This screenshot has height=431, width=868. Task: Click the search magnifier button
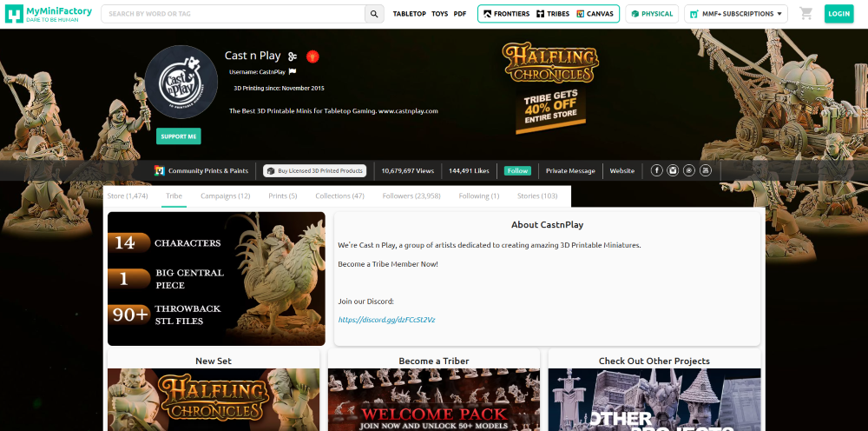[374, 14]
